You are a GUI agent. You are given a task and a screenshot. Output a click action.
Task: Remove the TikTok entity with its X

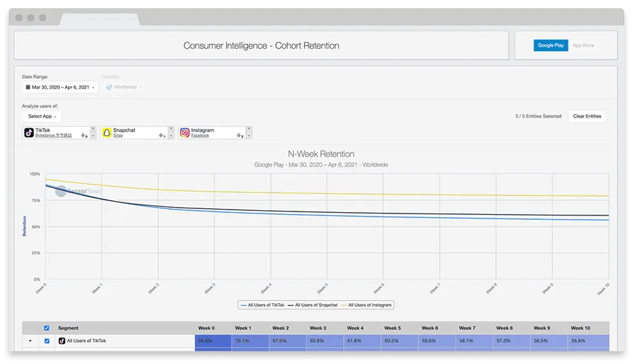(x=93, y=129)
